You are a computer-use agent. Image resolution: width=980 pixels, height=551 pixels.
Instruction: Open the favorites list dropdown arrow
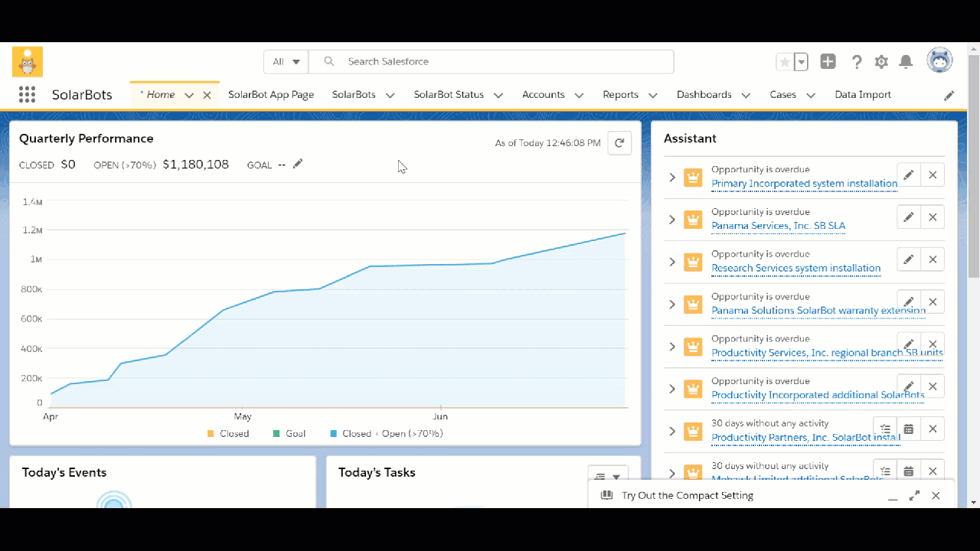[x=800, y=61]
